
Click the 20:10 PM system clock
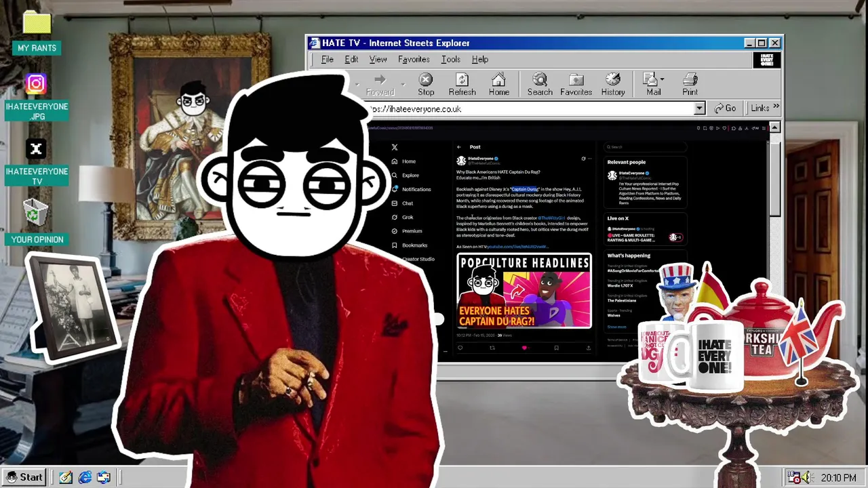[838, 478]
